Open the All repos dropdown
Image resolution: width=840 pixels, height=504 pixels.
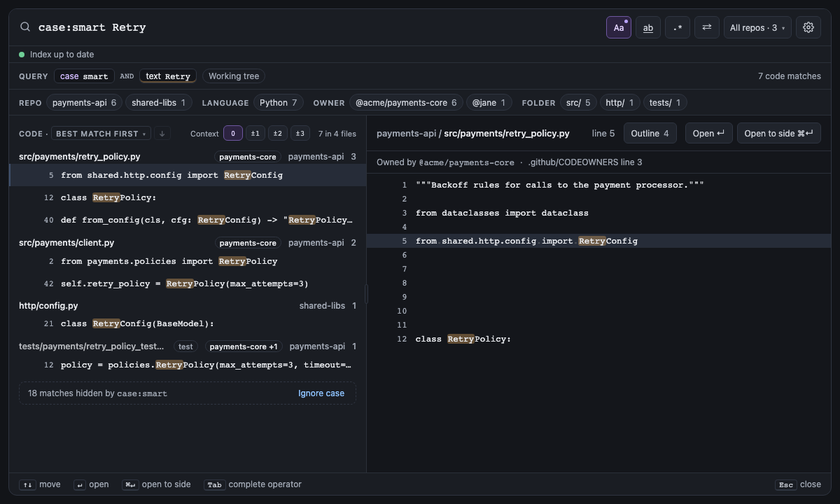pos(757,27)
